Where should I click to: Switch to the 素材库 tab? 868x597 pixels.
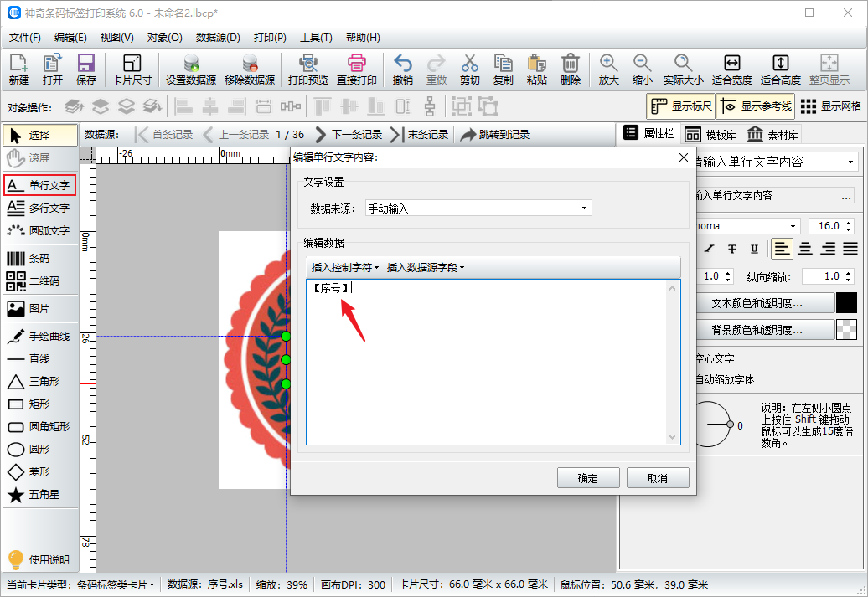coord(772,134)
